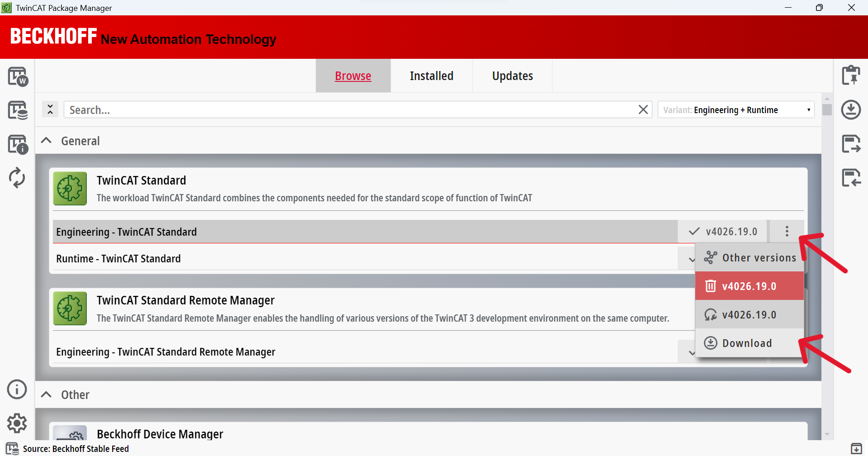The image size is (868, 456).
Task: Refresh the package list
Action: [x=17, y=178]
